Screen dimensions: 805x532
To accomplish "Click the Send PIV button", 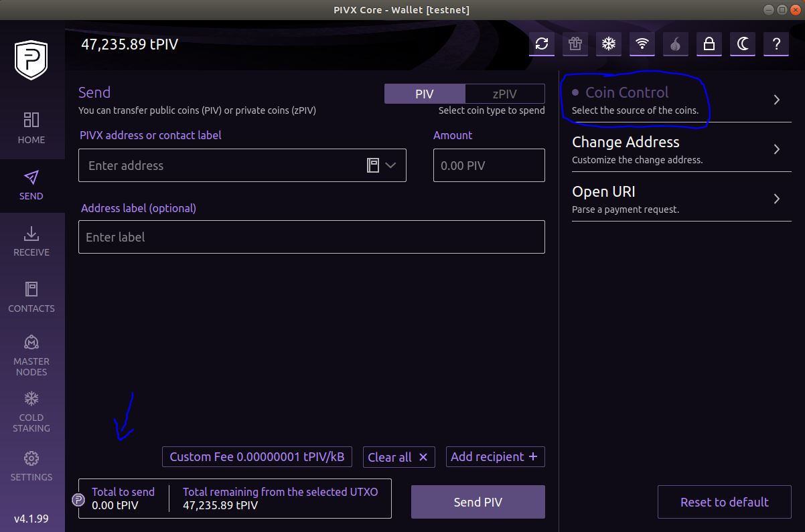I will click(x=478, y=502).
